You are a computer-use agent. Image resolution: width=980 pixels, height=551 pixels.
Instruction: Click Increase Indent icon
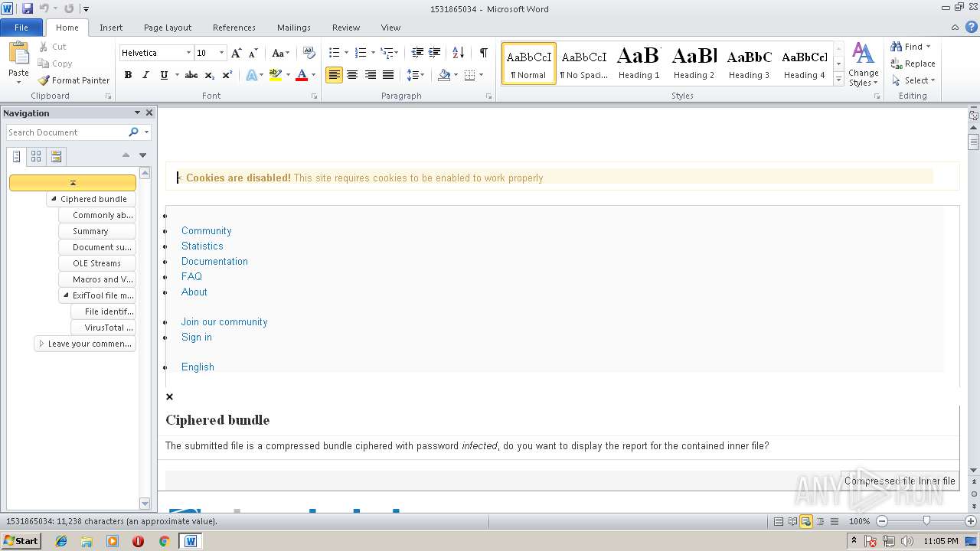[434, 53]
